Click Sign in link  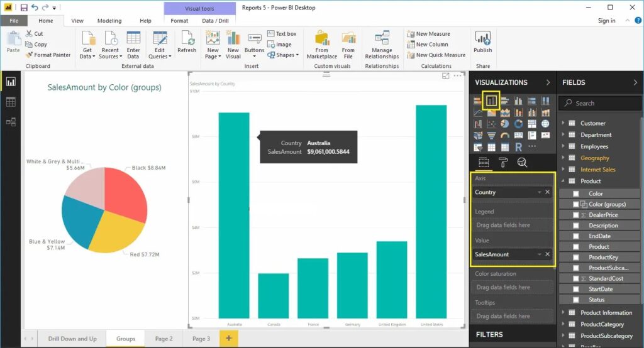(x=607, y=21)
